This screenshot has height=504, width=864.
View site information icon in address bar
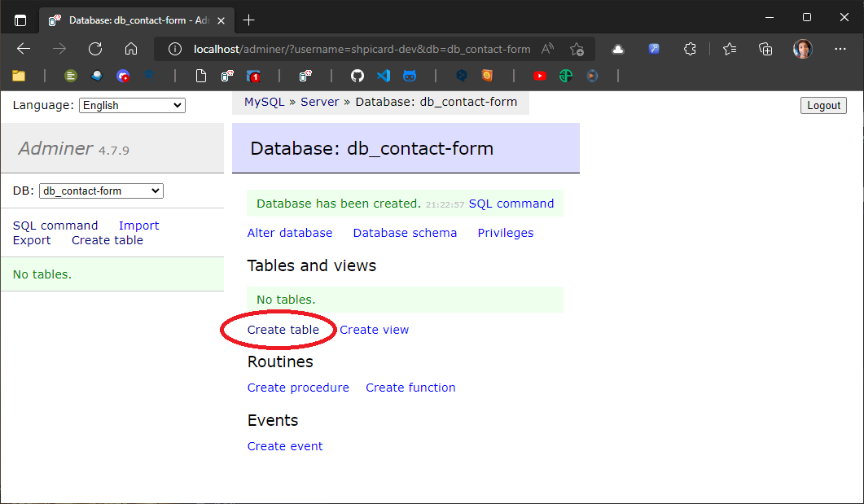175,49
